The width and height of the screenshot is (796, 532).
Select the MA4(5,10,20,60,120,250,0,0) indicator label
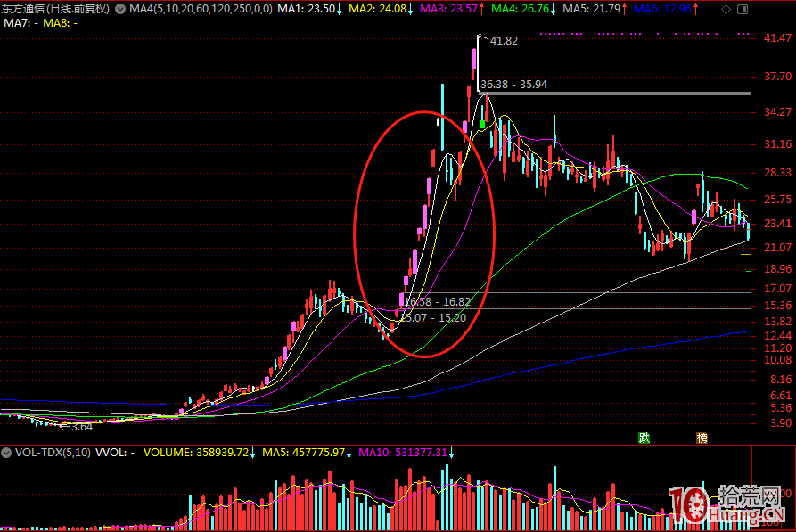(x=201, y=9)
